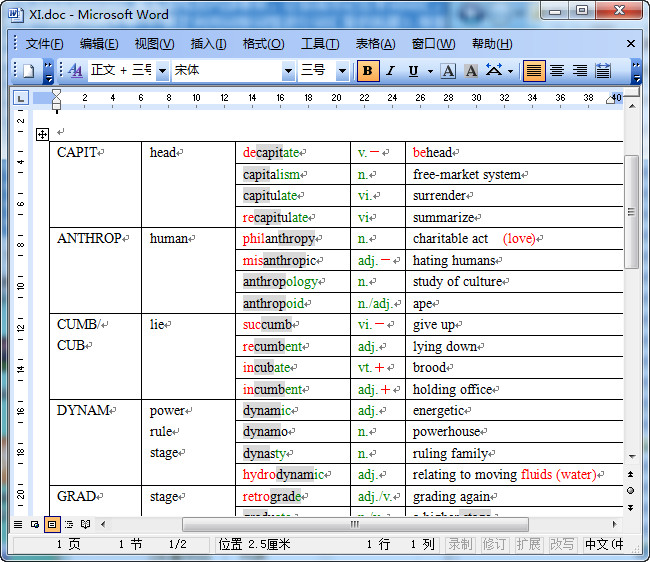Click the horizontal scrollbar thumb
The image size is (650, 562).
click(355, 524)
